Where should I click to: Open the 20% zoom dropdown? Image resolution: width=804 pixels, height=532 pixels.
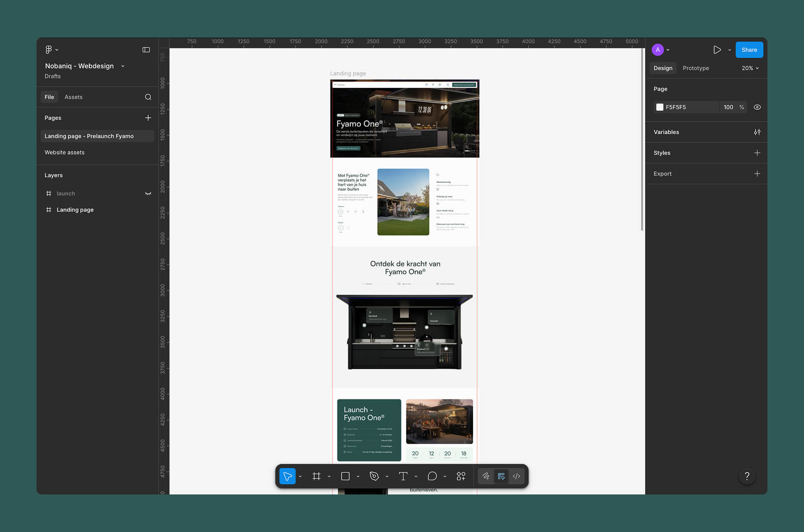click(750, 68)
